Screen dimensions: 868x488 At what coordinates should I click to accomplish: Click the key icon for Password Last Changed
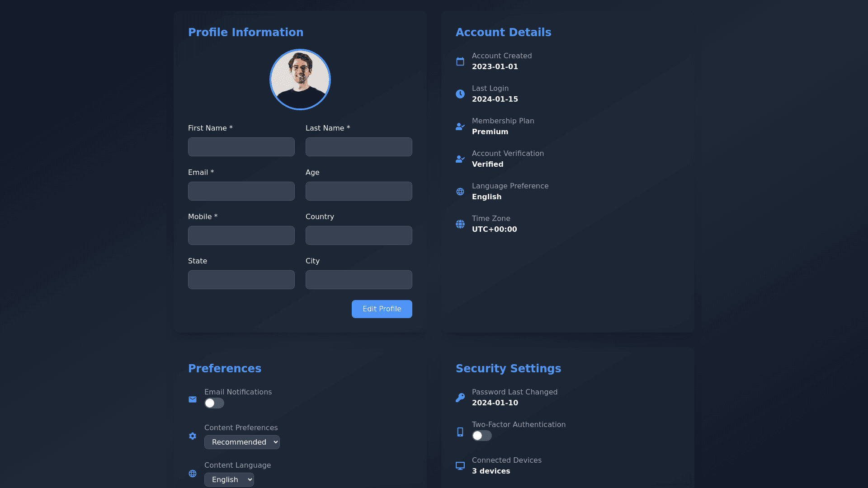[460, 398]
